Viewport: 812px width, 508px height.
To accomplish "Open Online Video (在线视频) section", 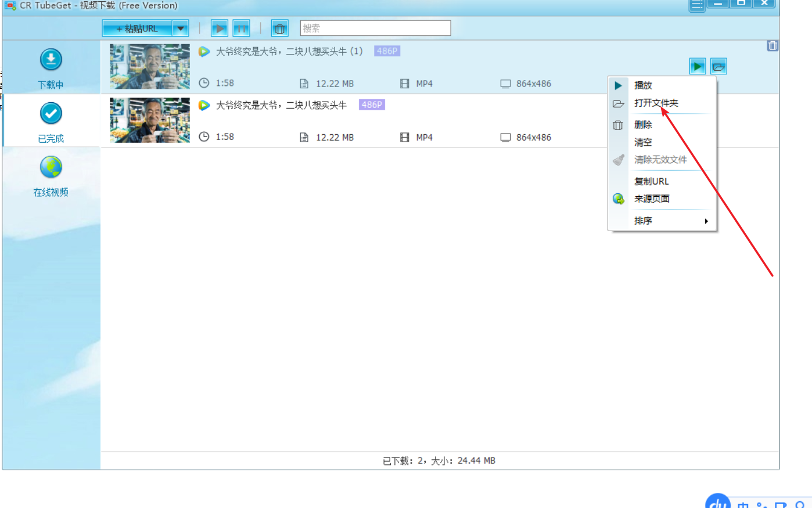I will tap(51, 175).
